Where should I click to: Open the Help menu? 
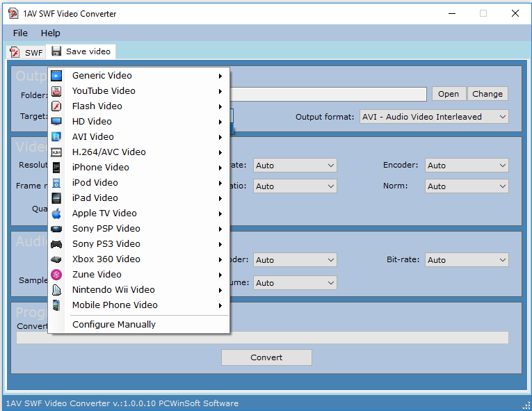51,33
